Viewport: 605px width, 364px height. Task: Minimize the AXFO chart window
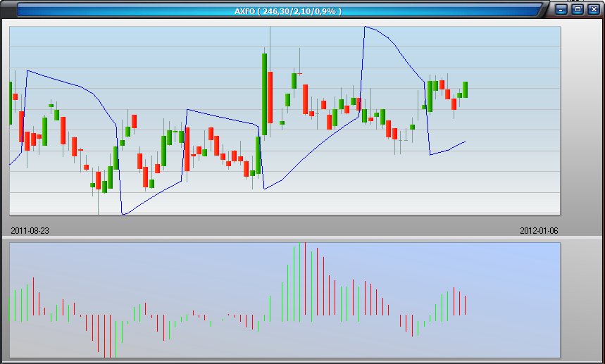click(561, 9)
